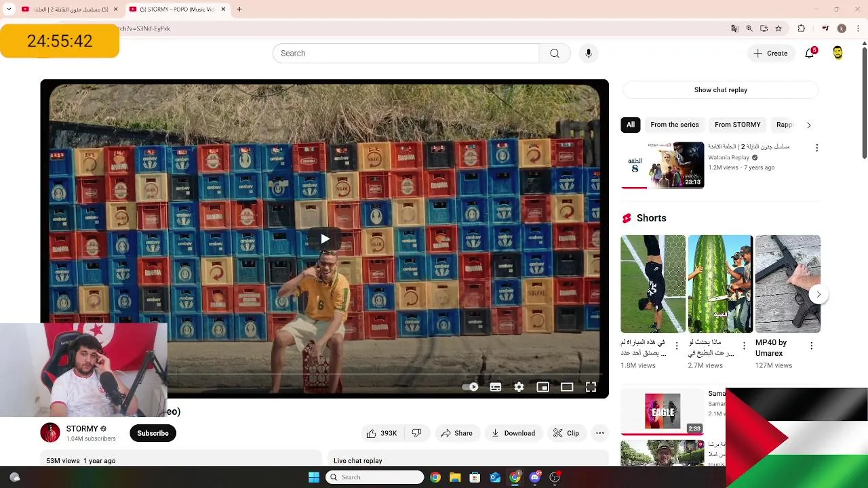Open Discord from the taskbar
This screenshot has width=868, height=488.
pos(535,477)
